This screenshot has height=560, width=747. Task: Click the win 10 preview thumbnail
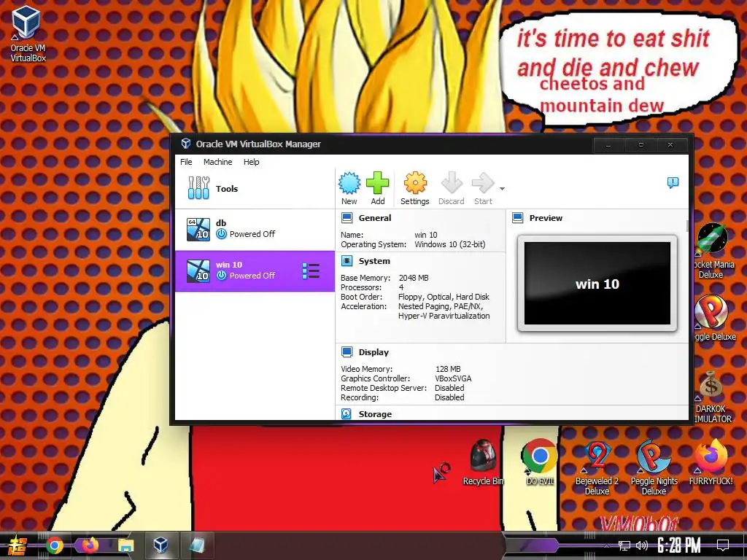tap(597, 284)
